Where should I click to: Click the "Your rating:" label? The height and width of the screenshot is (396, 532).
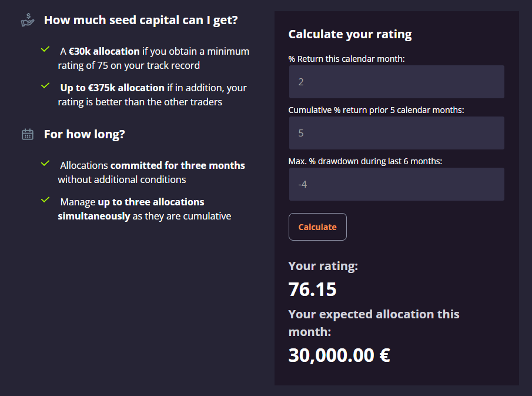coord(323,266)
